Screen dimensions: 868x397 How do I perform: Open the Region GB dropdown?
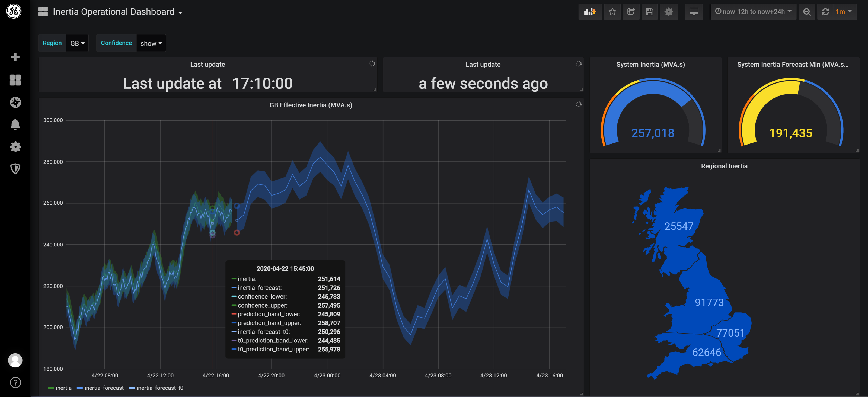77,43
